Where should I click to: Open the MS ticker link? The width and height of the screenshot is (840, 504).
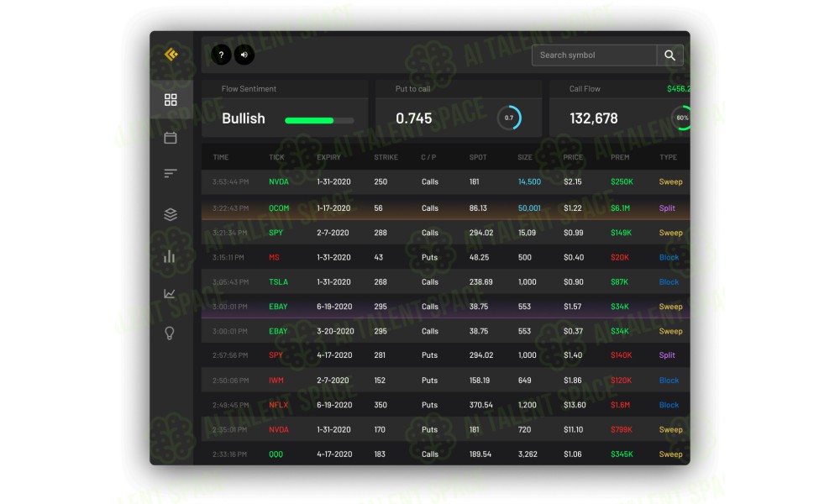(274, 258)
